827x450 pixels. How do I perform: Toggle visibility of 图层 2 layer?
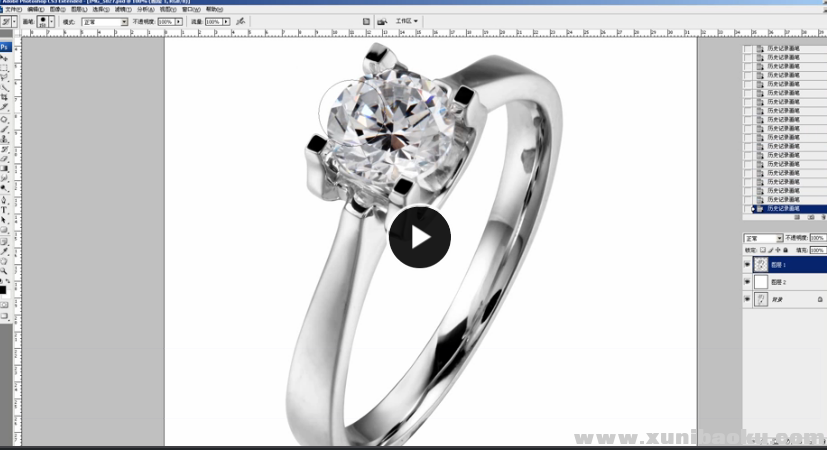749,282
